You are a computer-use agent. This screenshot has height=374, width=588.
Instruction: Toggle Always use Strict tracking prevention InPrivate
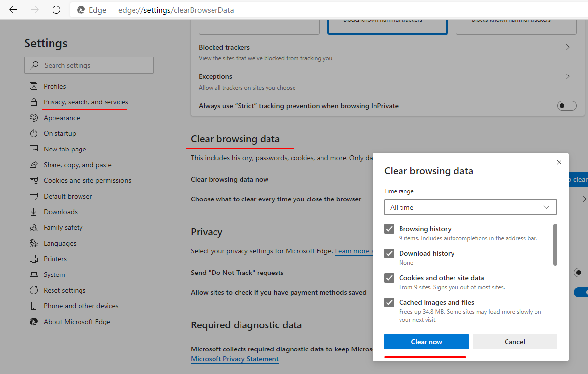coord(566,106)
